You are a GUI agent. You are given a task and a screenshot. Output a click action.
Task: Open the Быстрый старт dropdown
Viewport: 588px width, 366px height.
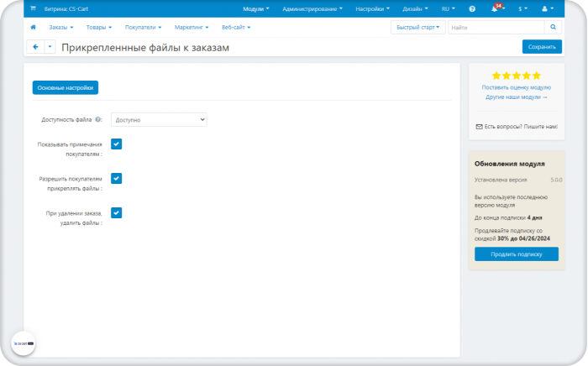[417, 28]
